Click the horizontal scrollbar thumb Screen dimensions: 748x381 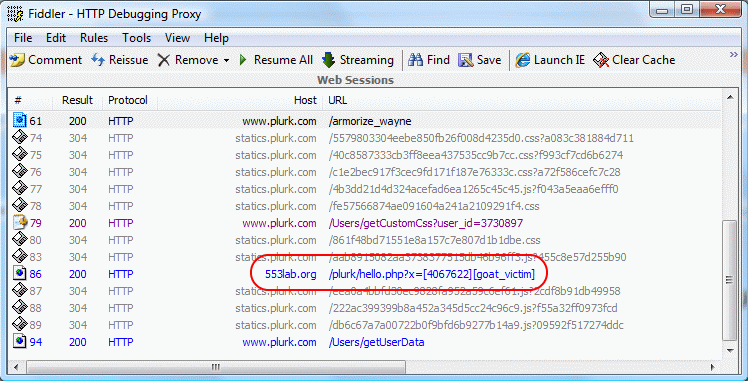[x=216, y=367]
